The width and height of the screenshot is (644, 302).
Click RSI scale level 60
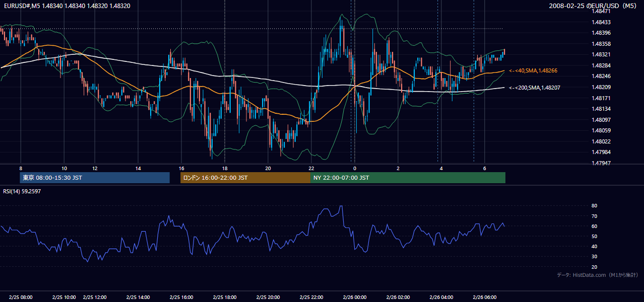click(595, 226)
